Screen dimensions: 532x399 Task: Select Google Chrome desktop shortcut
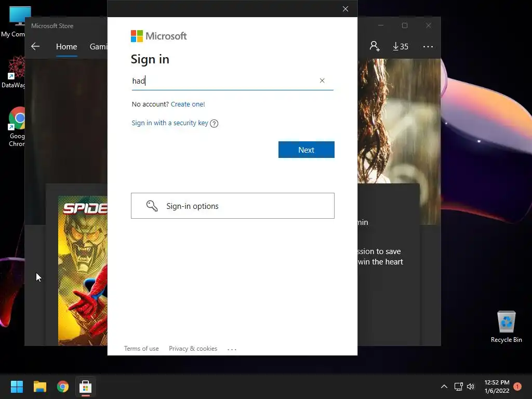[x=16, y=127]
